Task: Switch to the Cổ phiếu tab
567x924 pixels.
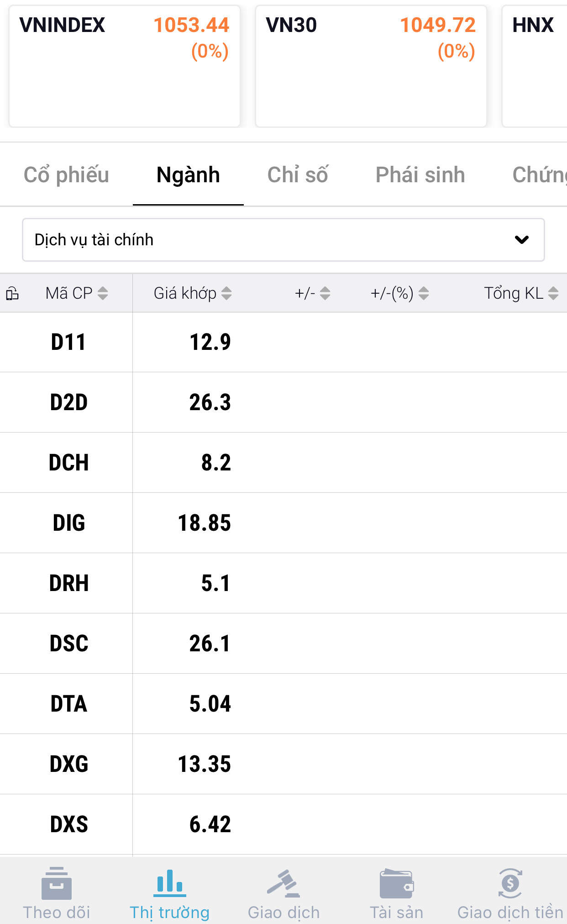Action: tap(66, 175)
